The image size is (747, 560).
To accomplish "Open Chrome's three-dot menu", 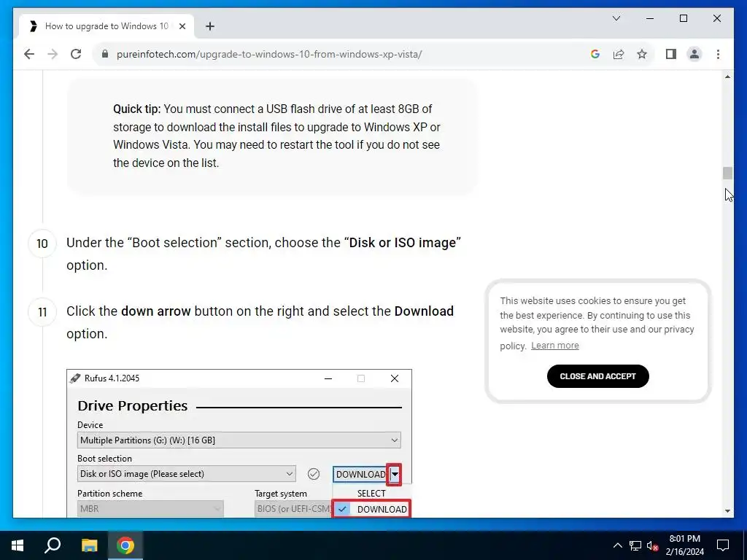I will pyautogui.click(x=718, y=54).
